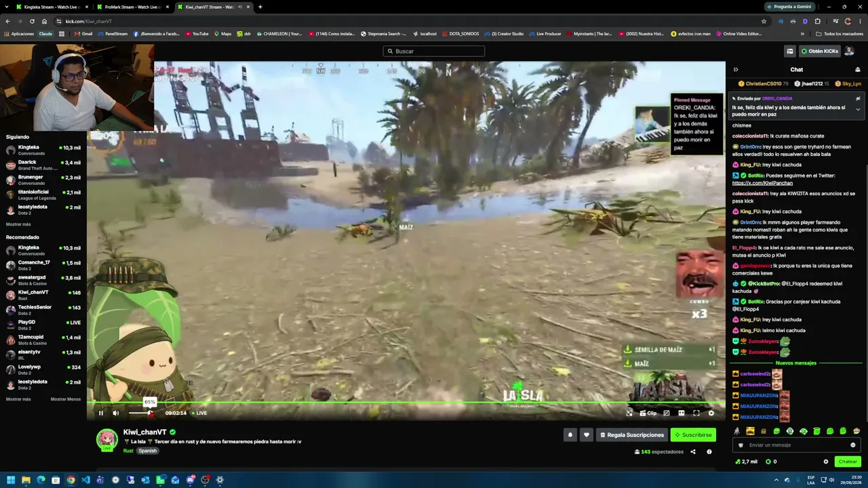Open a new browser tab
Image resolution: width=868 pixels, height=488 pixels.
tap(260, 7)
